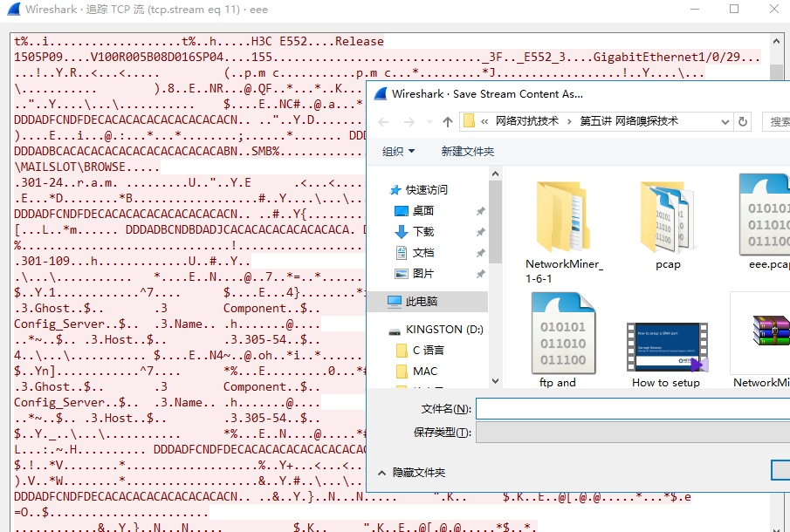Open the C 语言 folder in tree
The height and width of the screenshot is (532, 790).
(x=420, y=351)
